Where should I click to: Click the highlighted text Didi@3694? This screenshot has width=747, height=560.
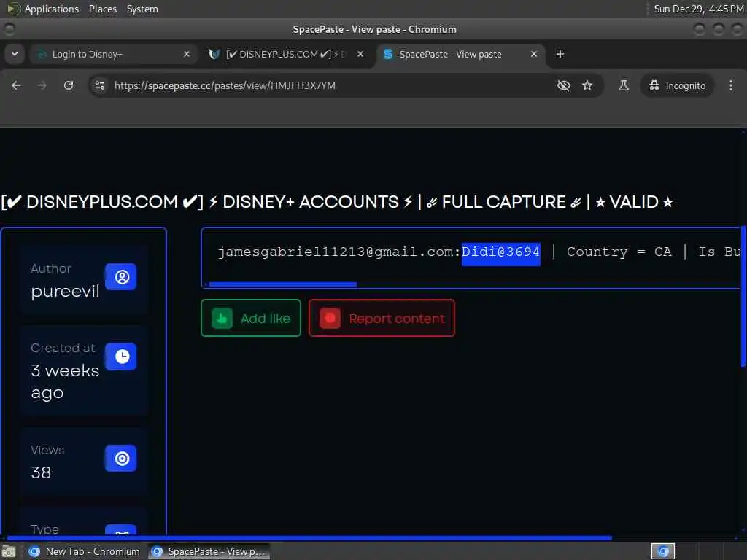point(500,252)
